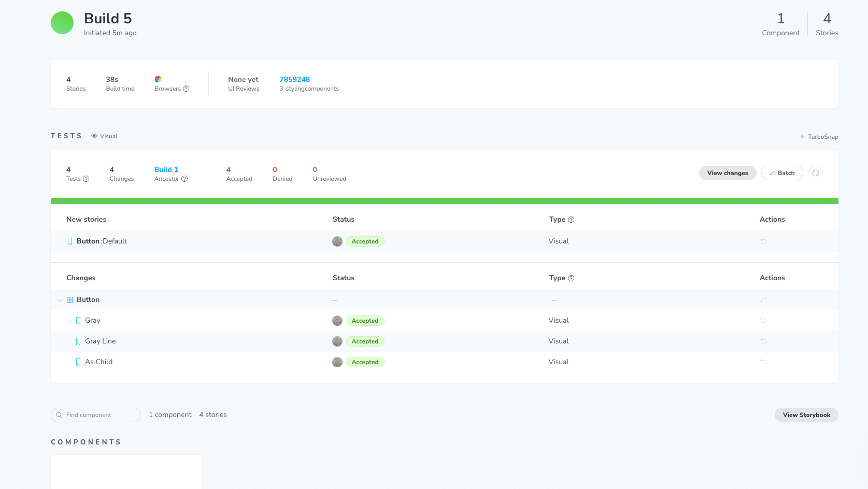This screenshot has width=868, height=489.
Task: Undo acceptance on the Gray row
Action: [763, 321]
